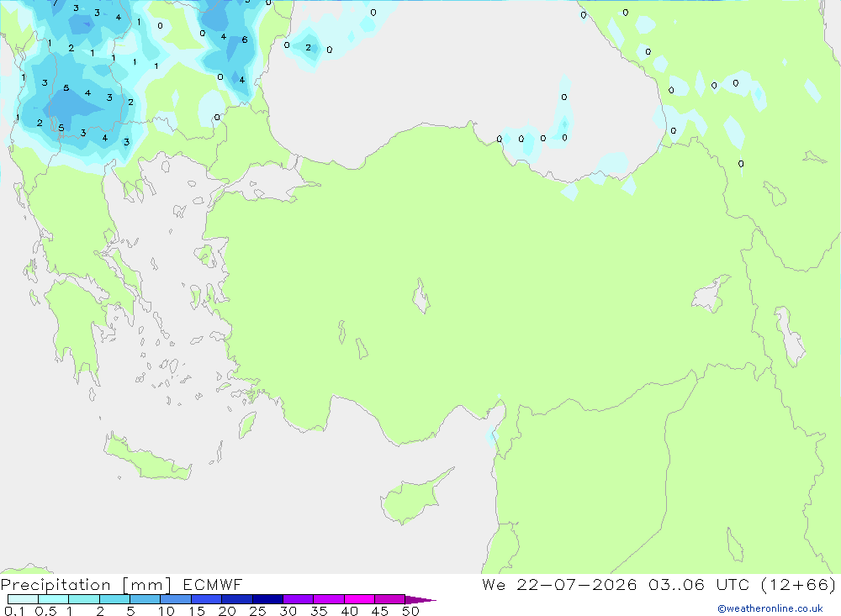Click the '6' precipitation value on the map
The width and height of the screenshot is (841, 616).
(245, 39)
